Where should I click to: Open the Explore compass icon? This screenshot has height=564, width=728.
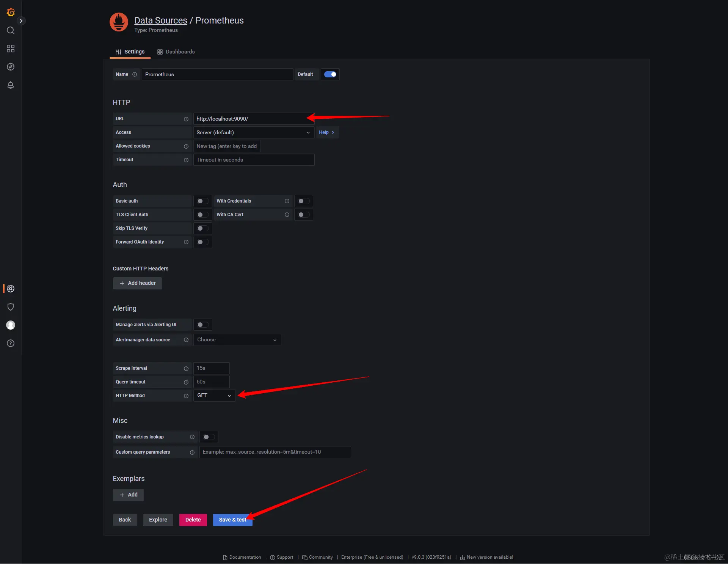(11, 67)
